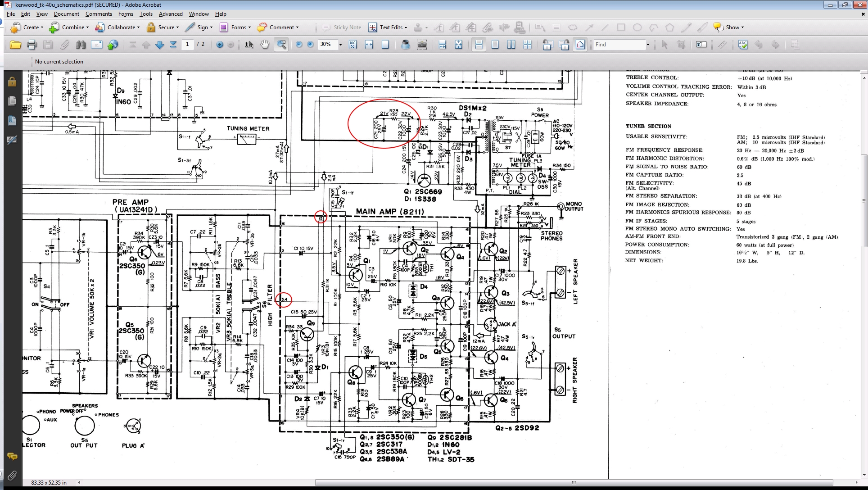Click the Spell Check ABC icon

tap(743, 45)
